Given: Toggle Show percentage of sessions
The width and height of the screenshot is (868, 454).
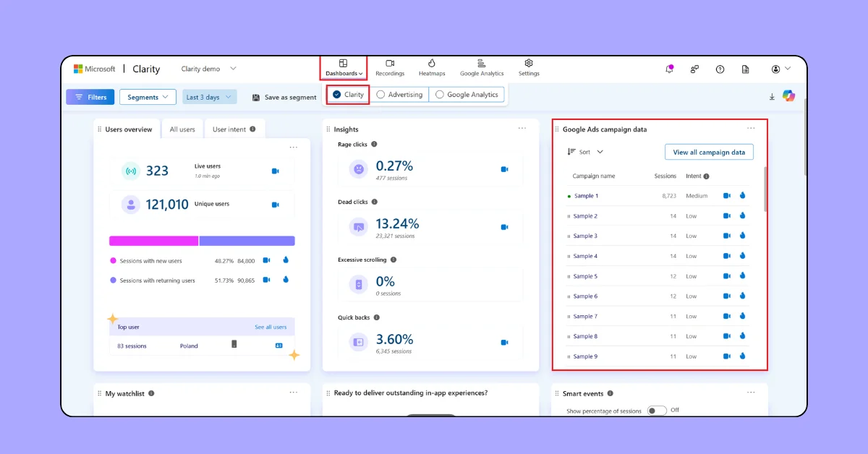Looking at the screenshot, I should (x=656, y=411).
